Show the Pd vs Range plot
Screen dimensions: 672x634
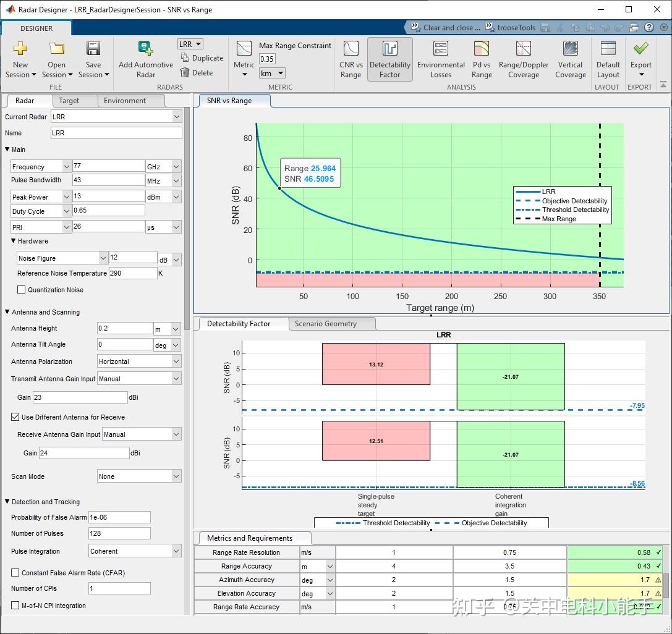point(482,60)
